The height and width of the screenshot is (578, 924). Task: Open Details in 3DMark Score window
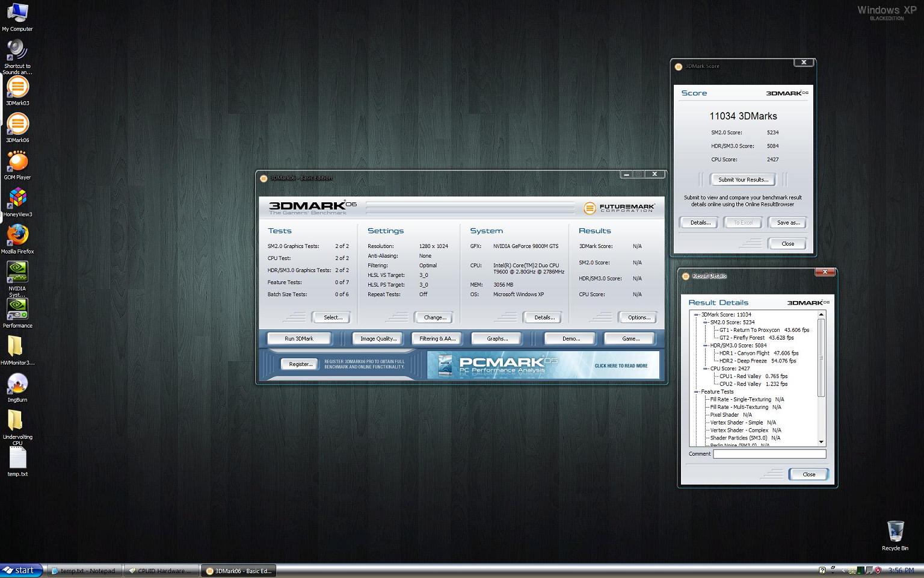coord(700,222)
